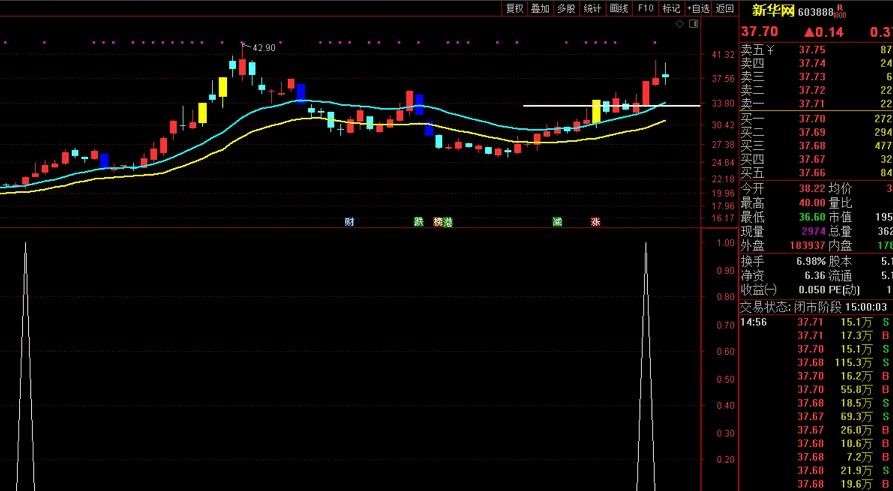
Task: Add stock via +自选 button
Action: [x=698, y=8]
